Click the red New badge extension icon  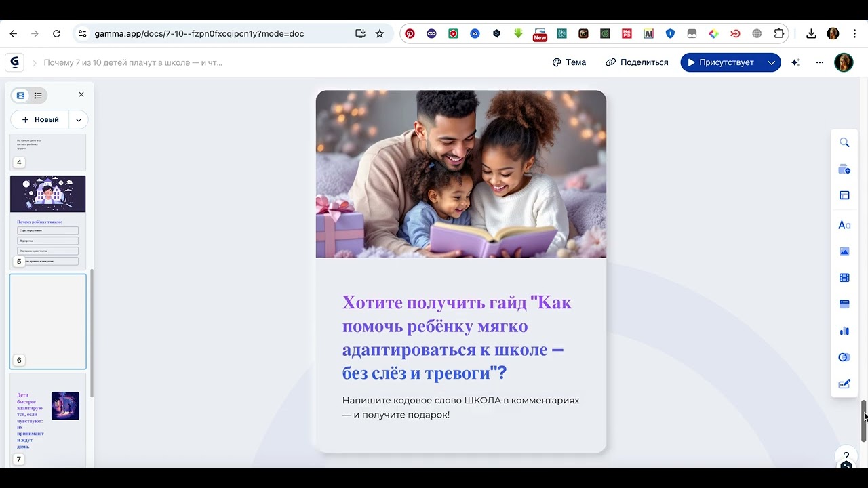click(x=540, y=35)
